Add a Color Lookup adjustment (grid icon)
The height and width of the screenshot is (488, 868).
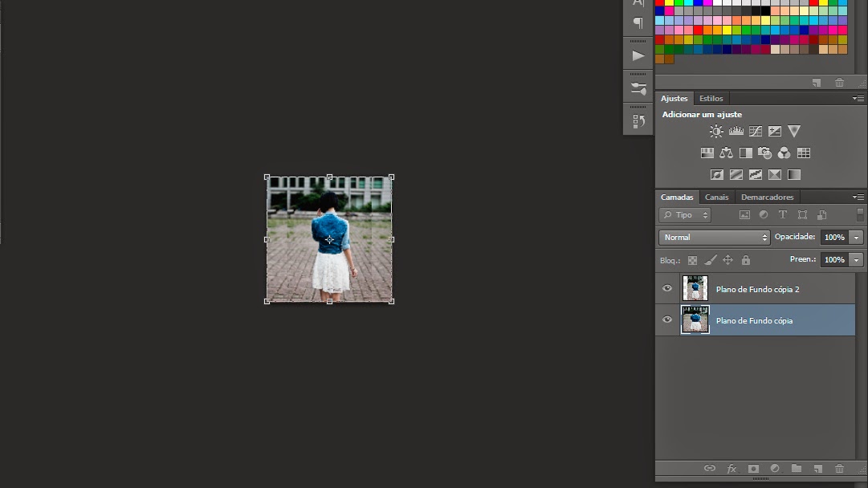click(x=803, y=152)
